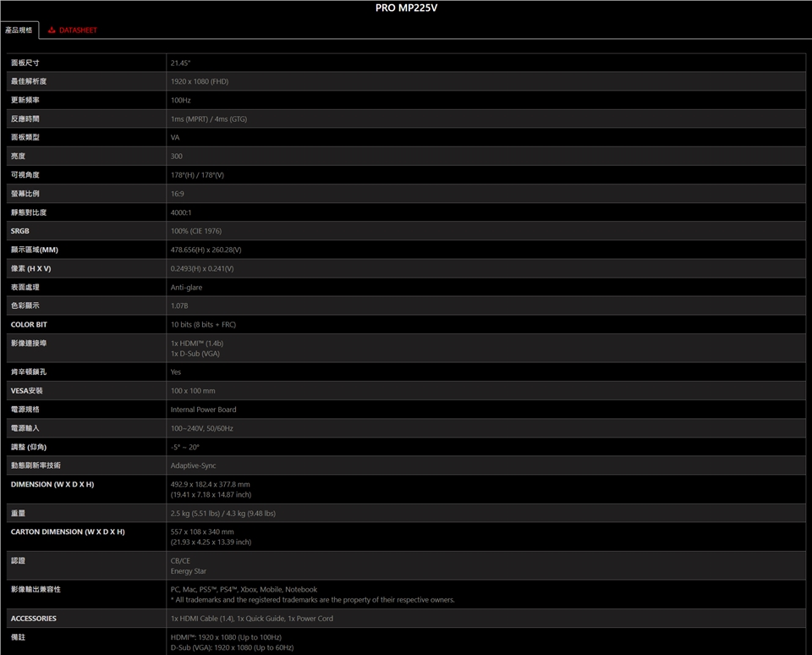Click the SRGB row label
Screen dimensions: 812x655
pyautogui.click(x=21, y=231)
